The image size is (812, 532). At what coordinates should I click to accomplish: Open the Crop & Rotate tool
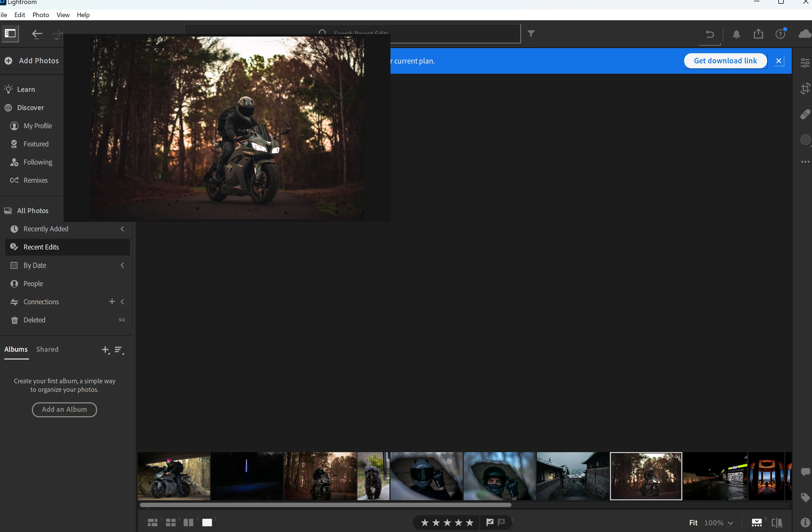pyautogui.click(x=805, y=89)
